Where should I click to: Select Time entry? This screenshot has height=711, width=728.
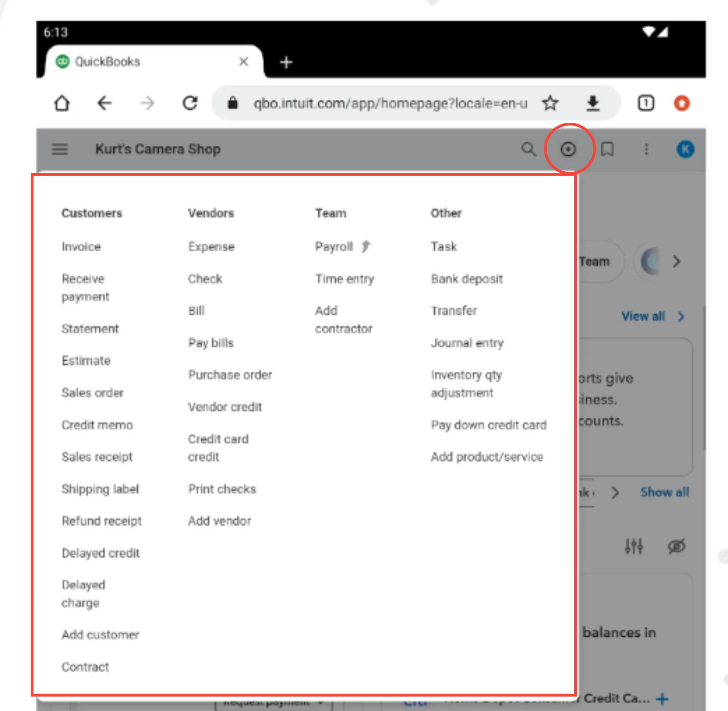click(x=344, y=279)
